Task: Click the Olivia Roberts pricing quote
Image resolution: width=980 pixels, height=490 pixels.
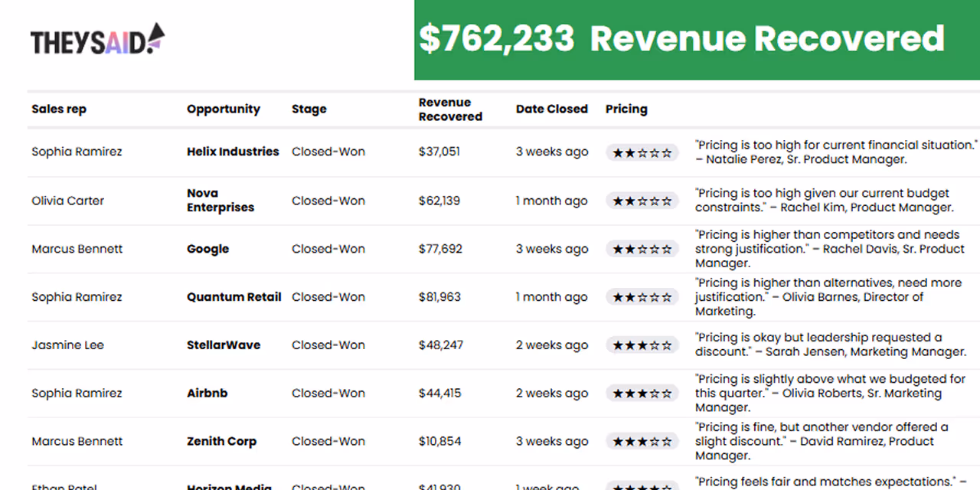Action: (831, 394)
